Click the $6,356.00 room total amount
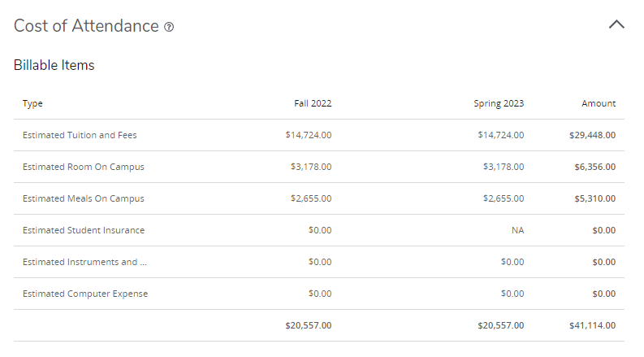This screenshot has width=644, height=357. click(x=595, y=167)
